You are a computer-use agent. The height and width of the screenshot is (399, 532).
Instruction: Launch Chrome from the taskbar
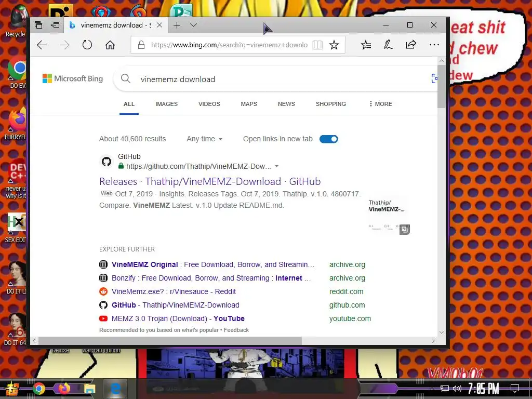click(38, 389)
